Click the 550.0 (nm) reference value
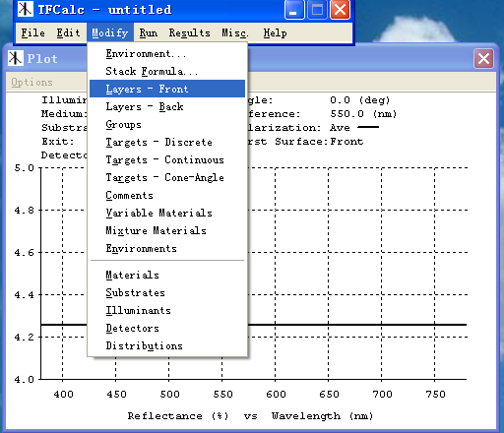504x433 pixels. click(363, 114)
